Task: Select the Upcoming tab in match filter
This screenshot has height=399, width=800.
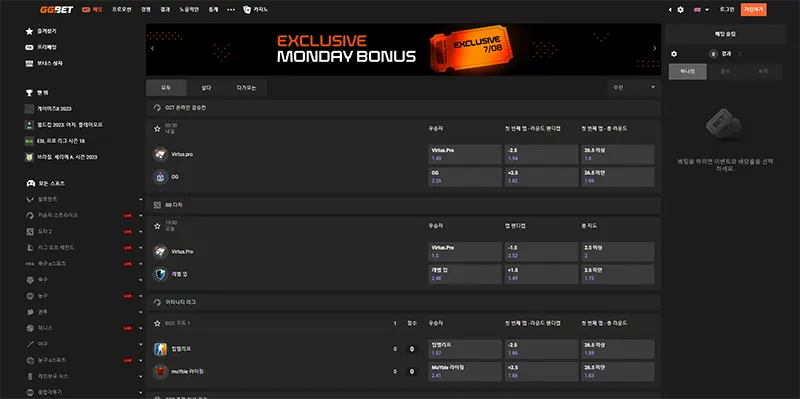Action: 246,88
